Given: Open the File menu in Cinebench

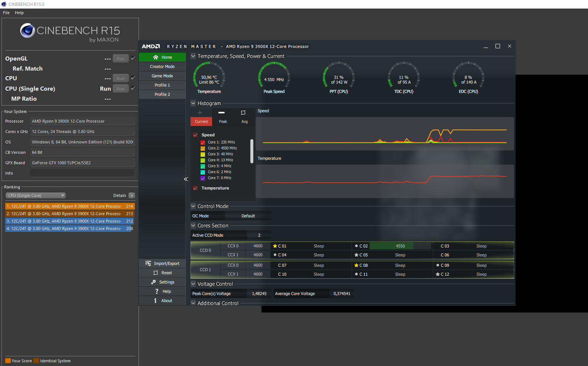Looking at the screenshot, I should tap(6, 13).
